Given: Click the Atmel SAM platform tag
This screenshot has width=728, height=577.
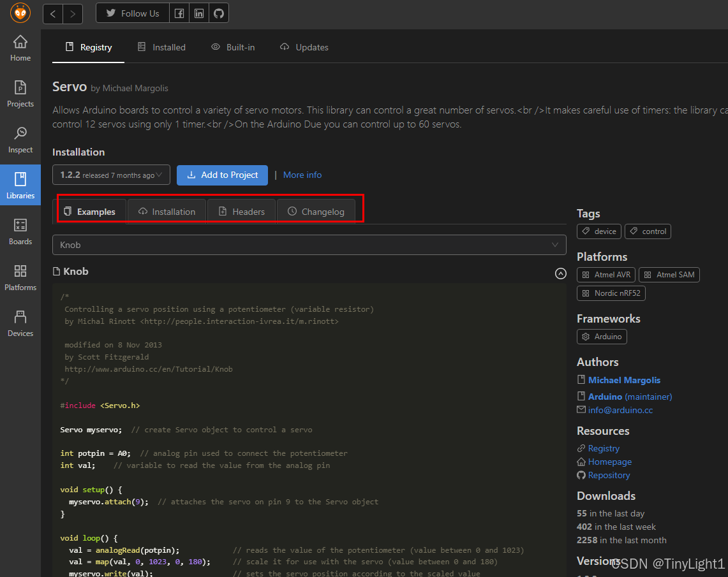Looking at the screenshot, I should coord(669,275).
